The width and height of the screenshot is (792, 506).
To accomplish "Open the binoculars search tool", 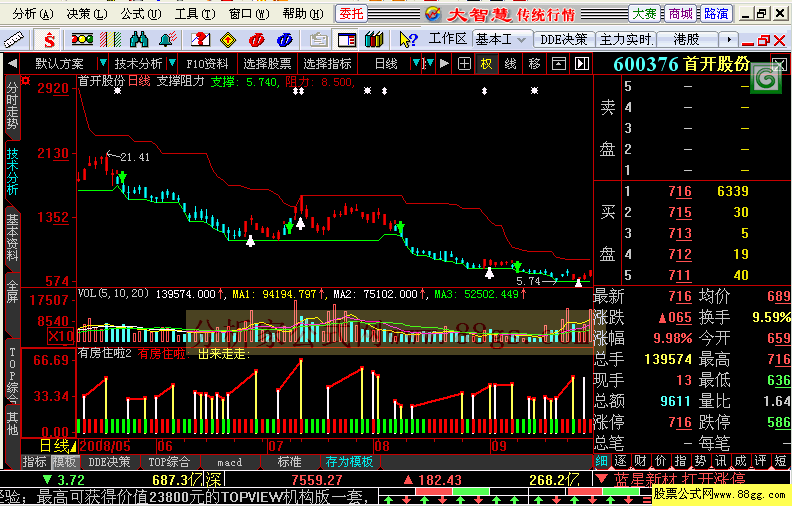I will 139,39.
